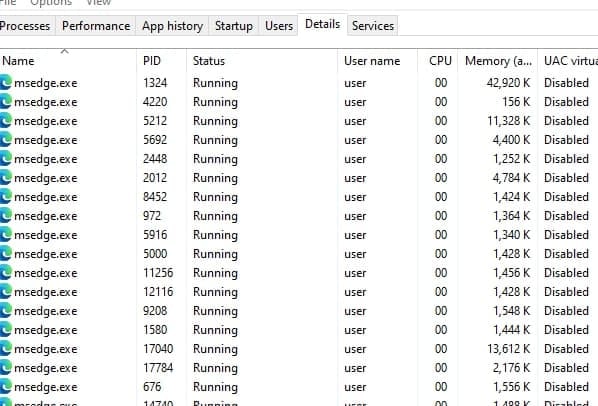Click the Edge icon of process PID 4220

6,102
